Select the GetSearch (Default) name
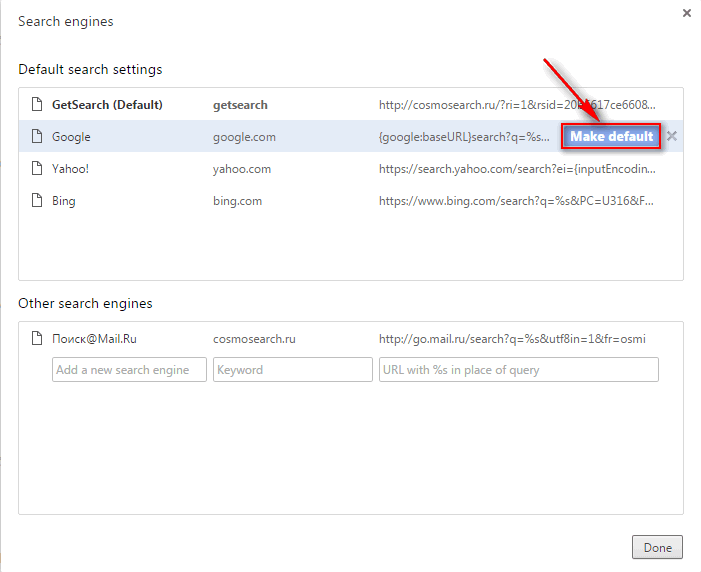Image resolution: width=701 pixels, height=572 pixels. (x=107, y=105)
